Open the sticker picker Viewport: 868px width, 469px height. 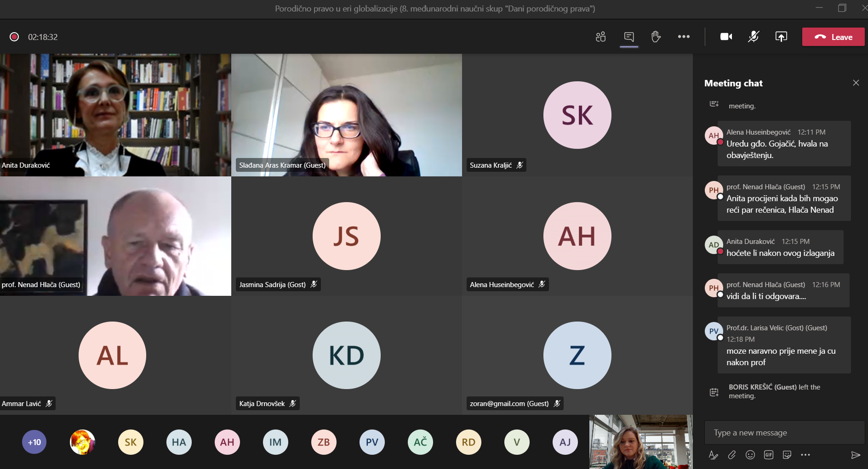pyautogui.click(x=787, y=455)
